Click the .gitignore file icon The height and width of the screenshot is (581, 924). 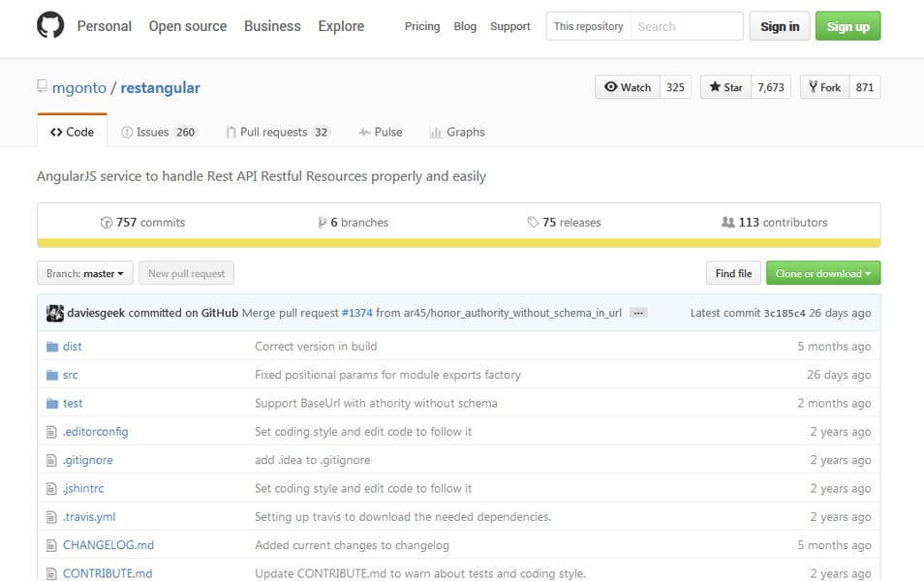(x=51, y=460)
